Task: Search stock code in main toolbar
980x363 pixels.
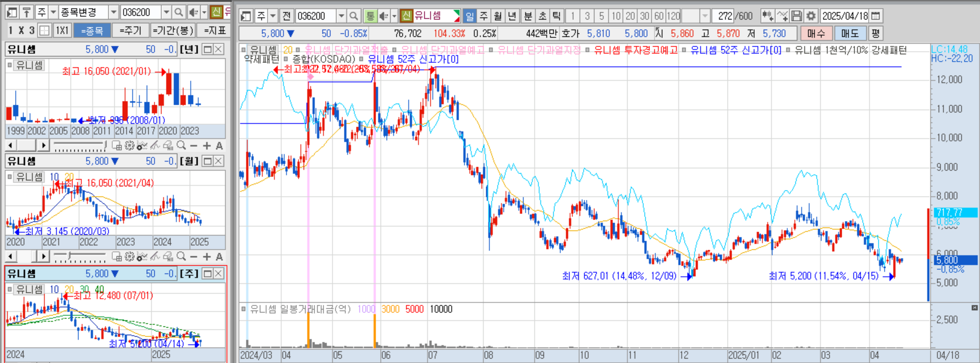Action: pos(354,16)
